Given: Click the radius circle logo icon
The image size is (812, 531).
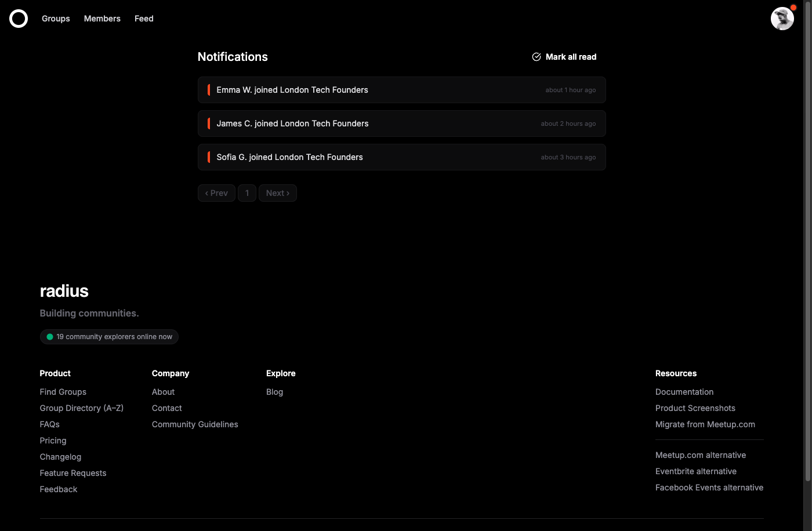Looking at the screenshot, I should (x=18, y=18).
